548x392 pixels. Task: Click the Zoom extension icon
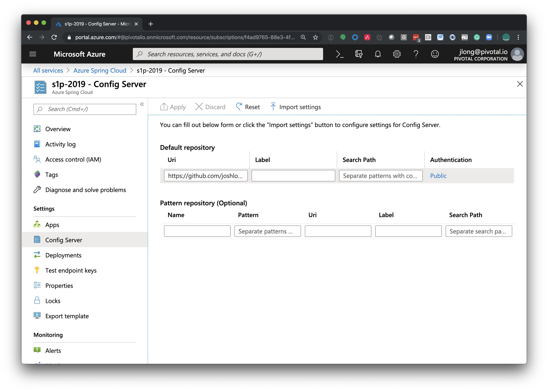click(x=489, y=37)
